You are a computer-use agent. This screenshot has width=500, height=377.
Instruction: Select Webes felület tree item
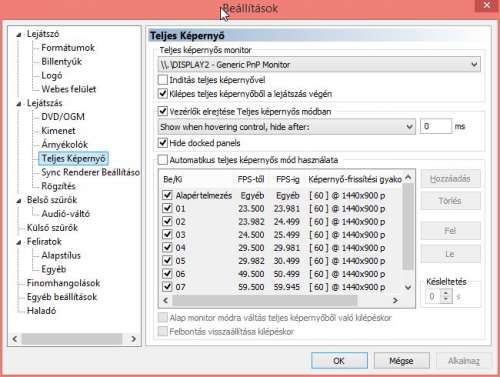69,89
